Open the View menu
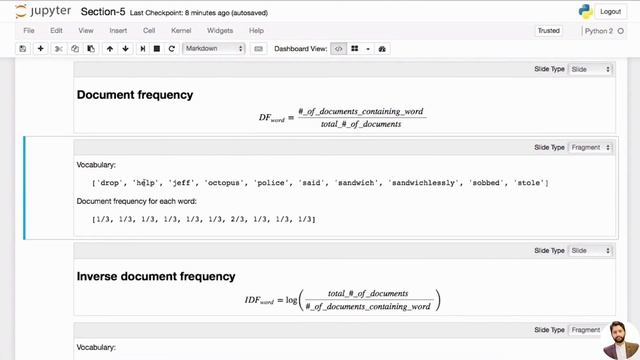Screen dimensions: 640x360 [86, 31]
